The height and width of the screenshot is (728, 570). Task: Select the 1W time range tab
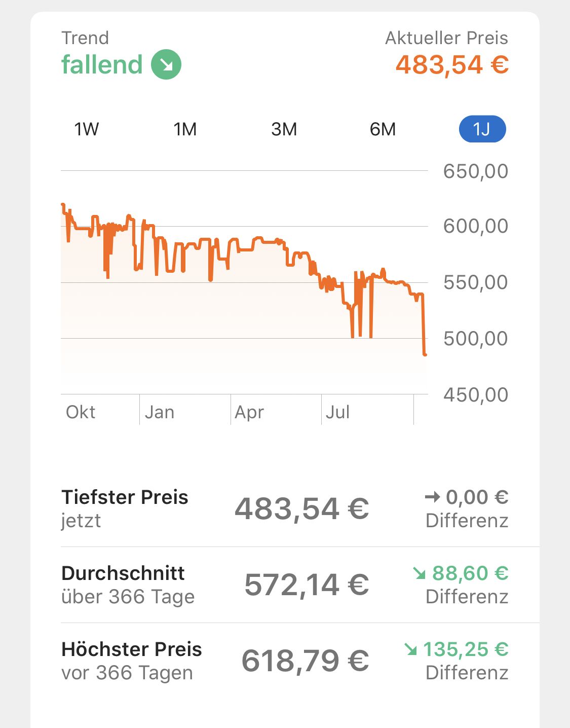click(87, 129)
